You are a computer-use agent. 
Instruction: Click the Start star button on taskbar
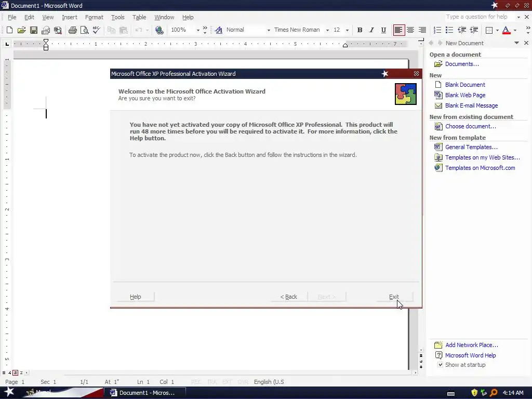pyautogui.click(x=9, y=392)
